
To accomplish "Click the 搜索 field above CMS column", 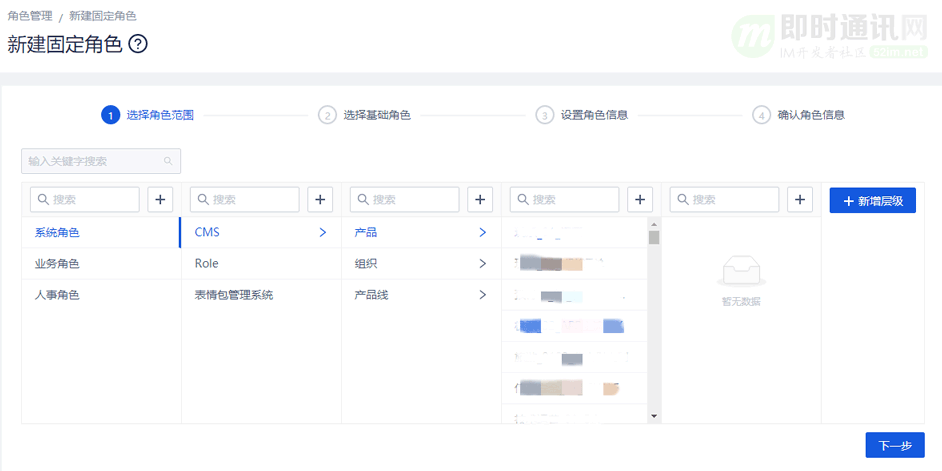I will pyautogui.click(x=245, y=199).
